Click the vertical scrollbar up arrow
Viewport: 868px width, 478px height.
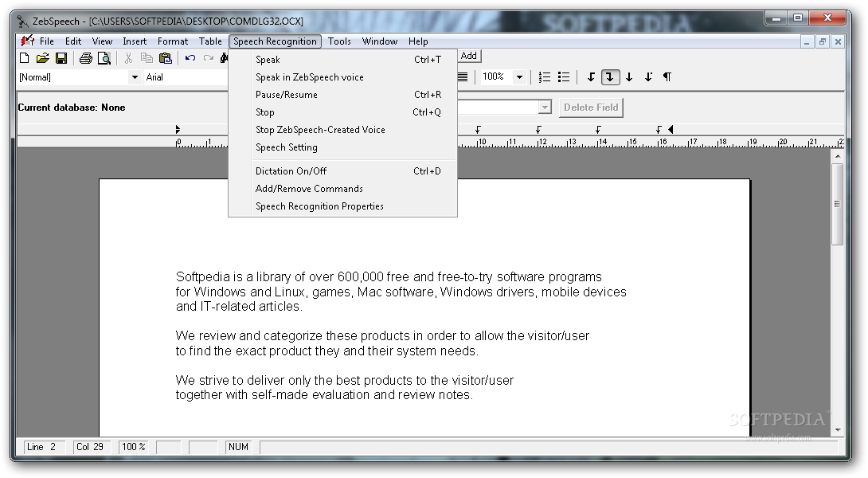(x=838, y=156)
